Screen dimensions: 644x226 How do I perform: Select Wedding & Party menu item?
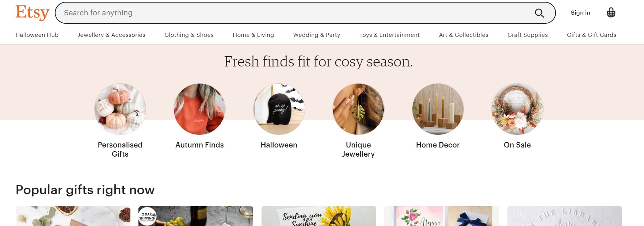316,35
